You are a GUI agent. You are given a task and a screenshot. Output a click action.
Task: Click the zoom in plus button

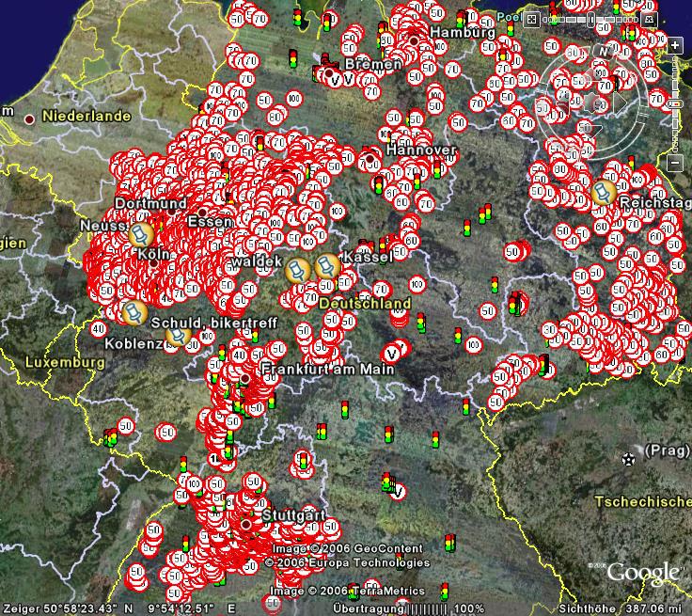point(675,44)
